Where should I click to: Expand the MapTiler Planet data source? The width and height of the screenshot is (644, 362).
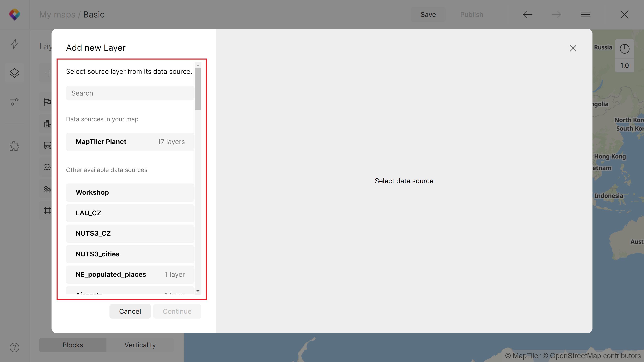pyautogui.click(x=130, y=142)
